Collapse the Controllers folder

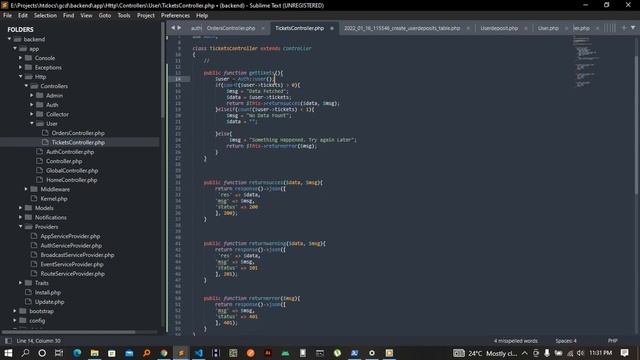[26, 86]
